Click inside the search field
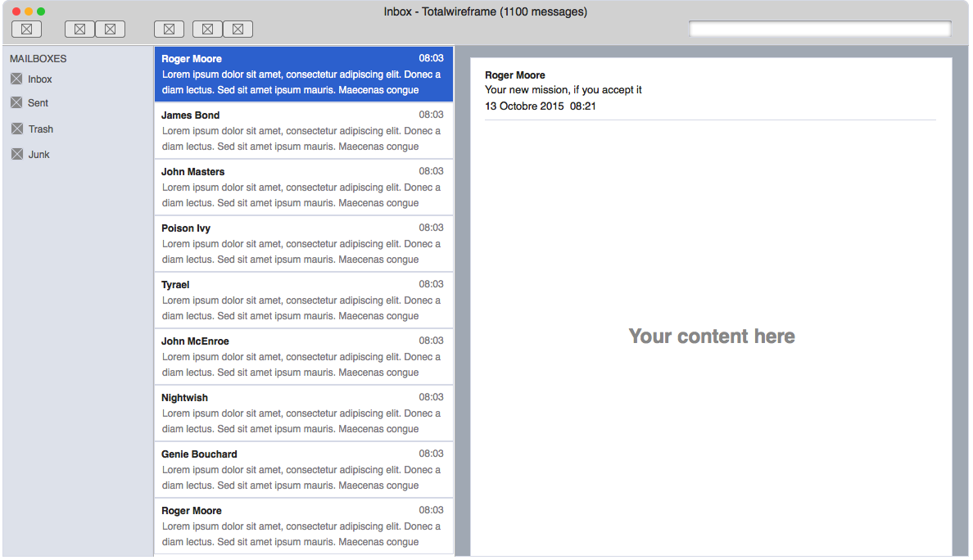973x560 pixels. point(819,28)
